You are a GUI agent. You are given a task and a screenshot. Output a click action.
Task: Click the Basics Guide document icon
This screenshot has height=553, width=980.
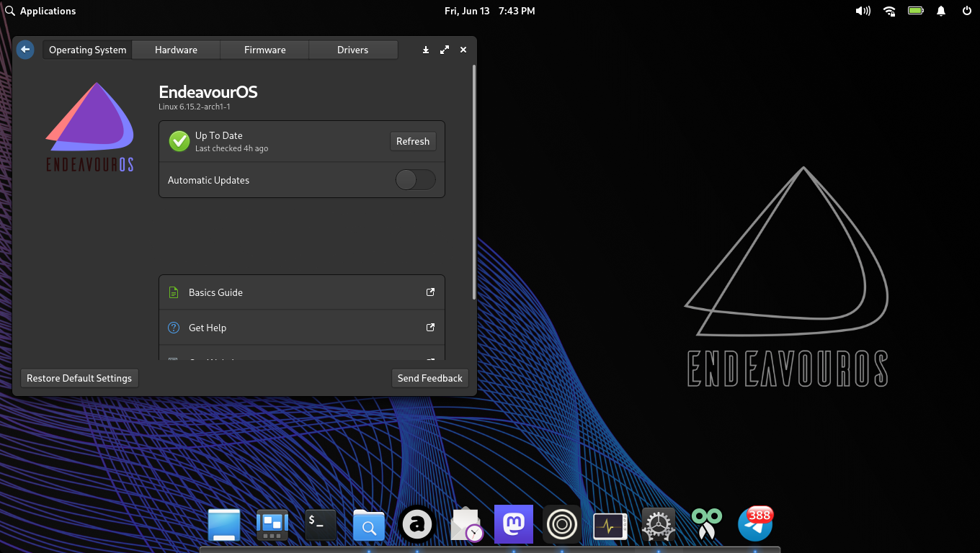174,292
